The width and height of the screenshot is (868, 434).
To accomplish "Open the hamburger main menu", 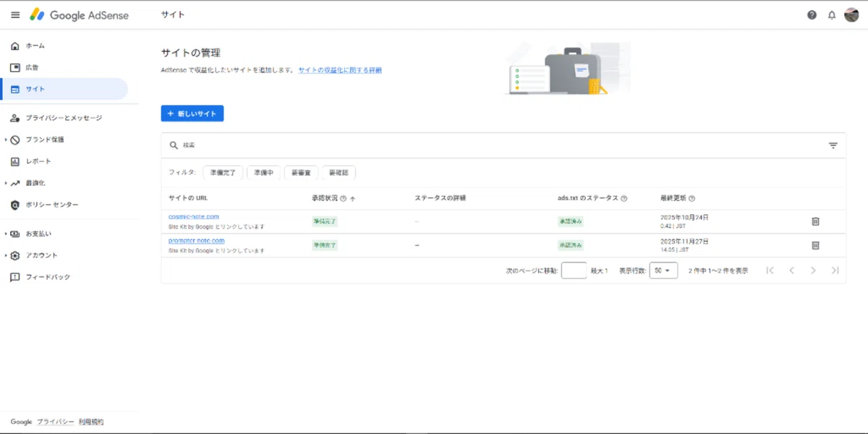I will point(15,14).
